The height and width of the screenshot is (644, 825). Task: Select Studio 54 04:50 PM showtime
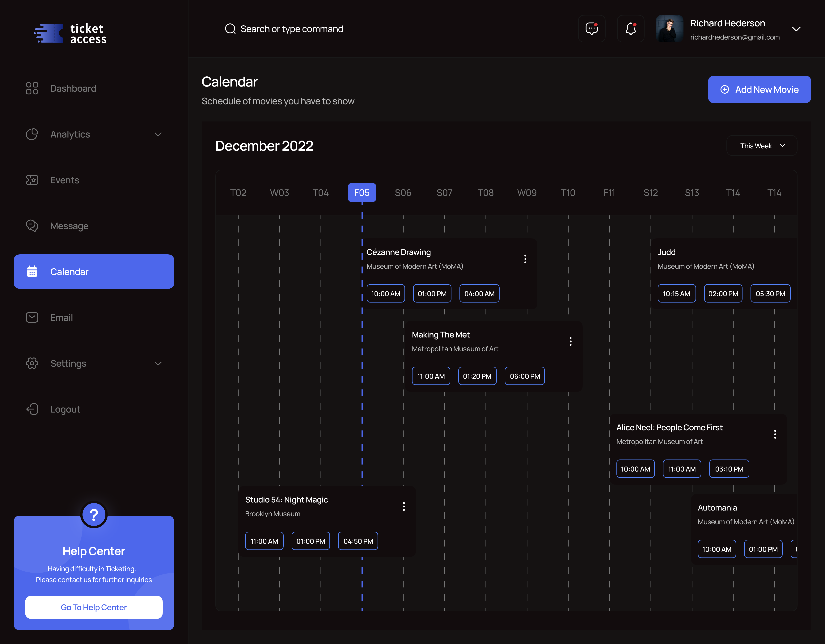358,541
